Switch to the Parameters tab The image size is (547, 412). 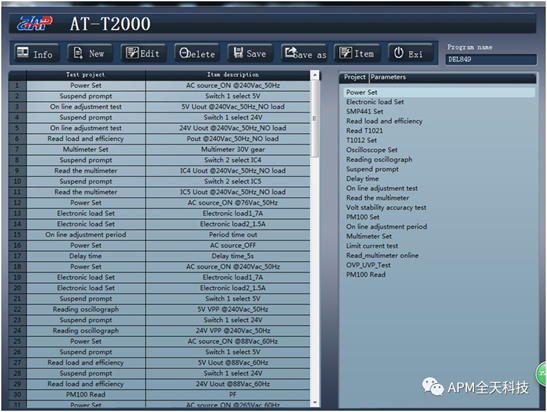(388, 77)
